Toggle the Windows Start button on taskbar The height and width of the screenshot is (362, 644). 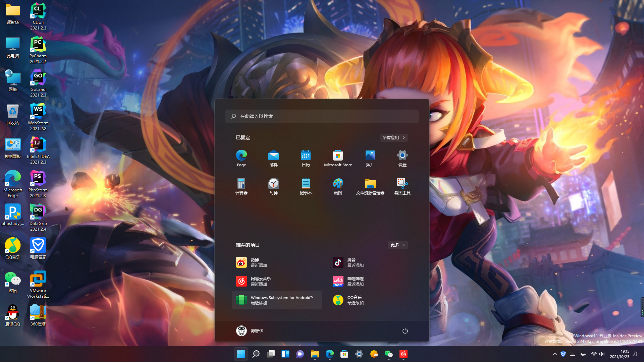pyautogui.click(x=241, y=354)
